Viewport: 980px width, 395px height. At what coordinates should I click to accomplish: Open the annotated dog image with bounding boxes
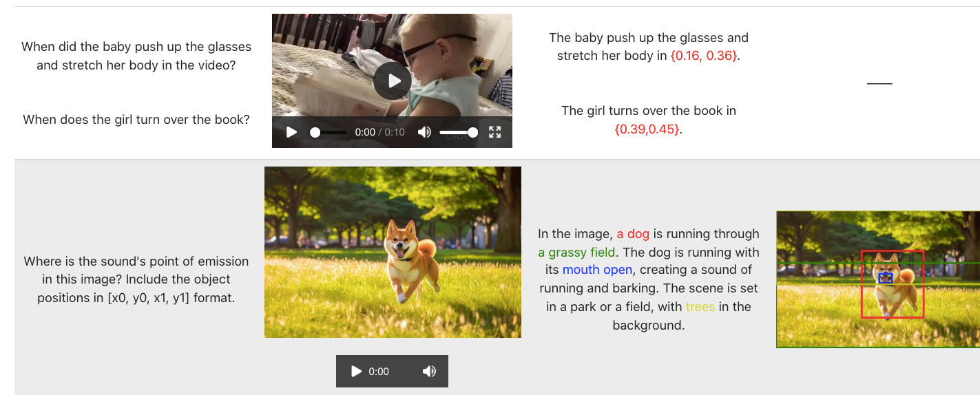[878, 279]
